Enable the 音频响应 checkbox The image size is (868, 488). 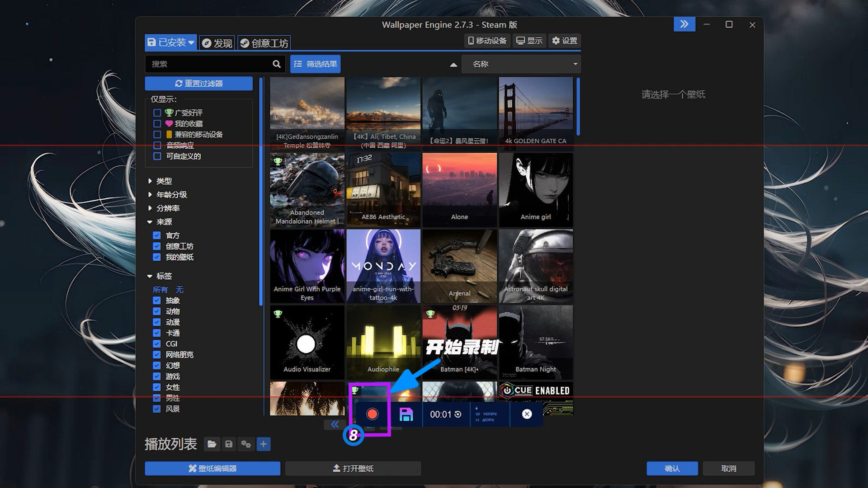(x=157, y=145)
